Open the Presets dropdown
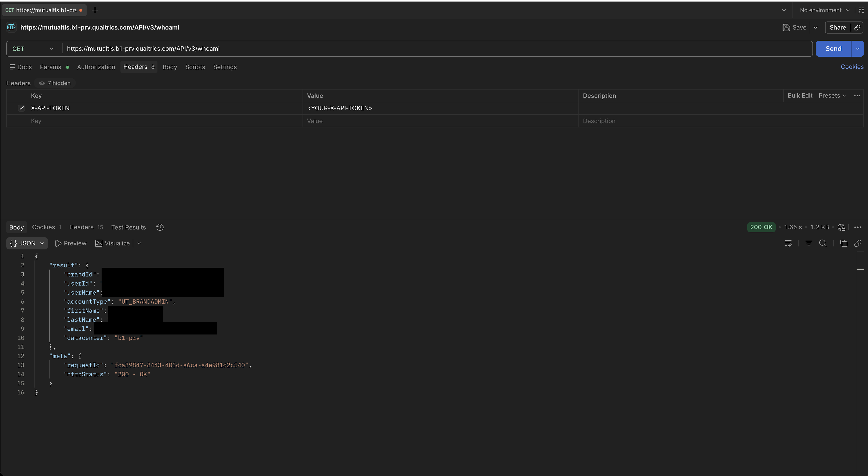This screenshot has width=868, height=476. [x=832, y=96]
